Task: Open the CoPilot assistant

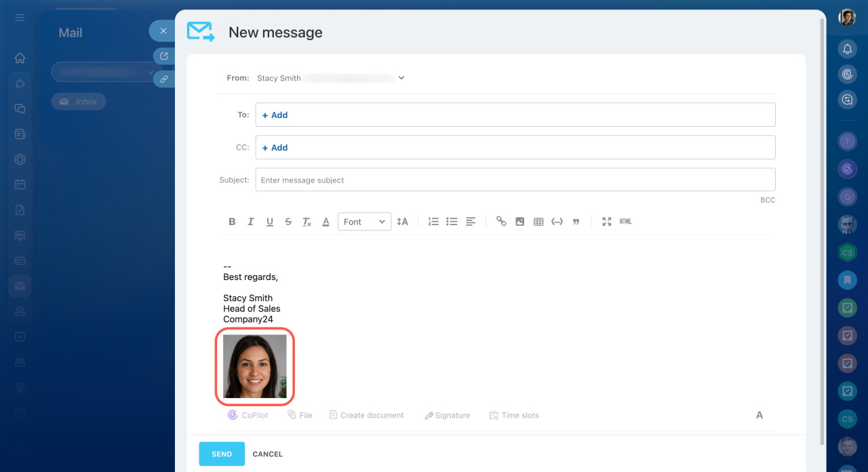Action: point(248,415)
